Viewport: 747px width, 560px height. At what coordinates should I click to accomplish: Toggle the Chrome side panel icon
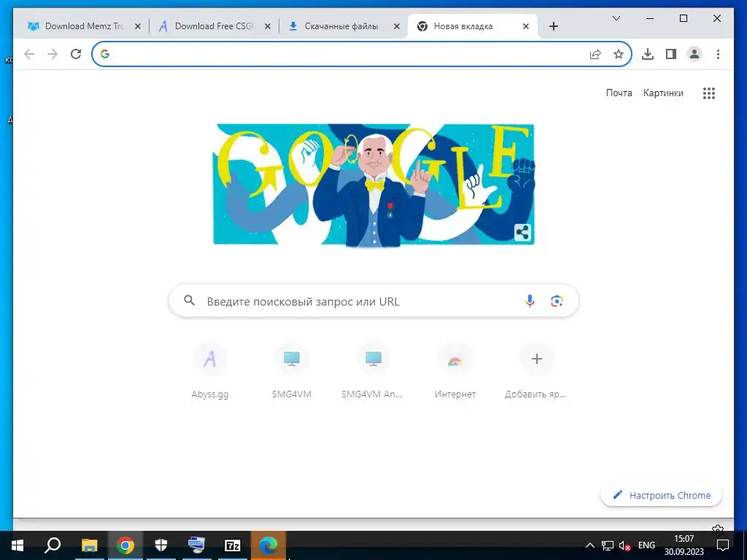pyautogui.click(x=671, y=54)
